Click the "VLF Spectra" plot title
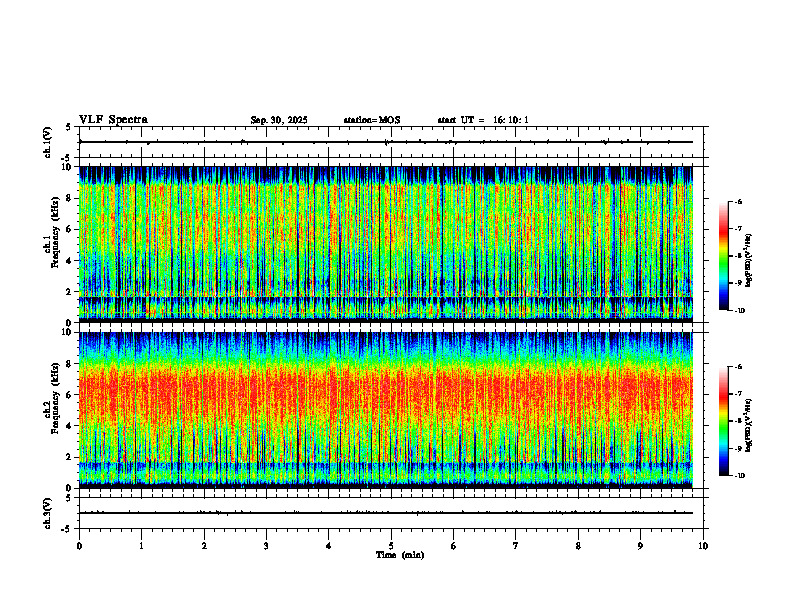The height and width of the screenshot is (612, 792). pos(113,120)
